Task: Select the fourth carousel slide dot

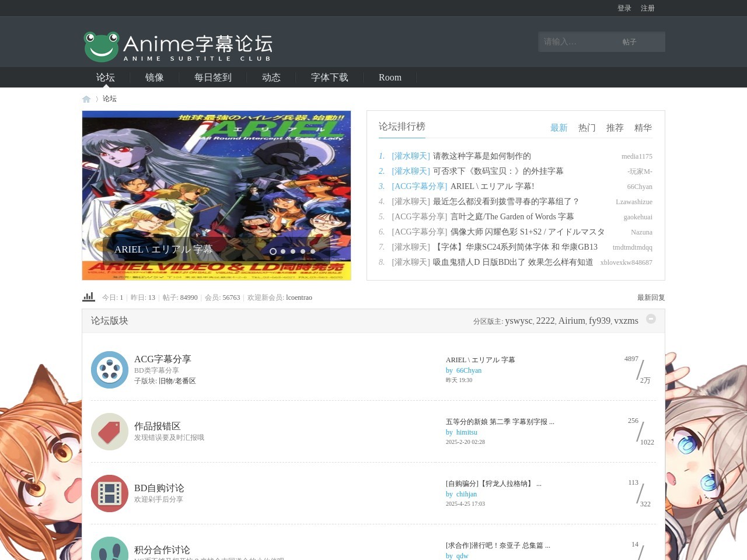Action: [x=303, y=251]
